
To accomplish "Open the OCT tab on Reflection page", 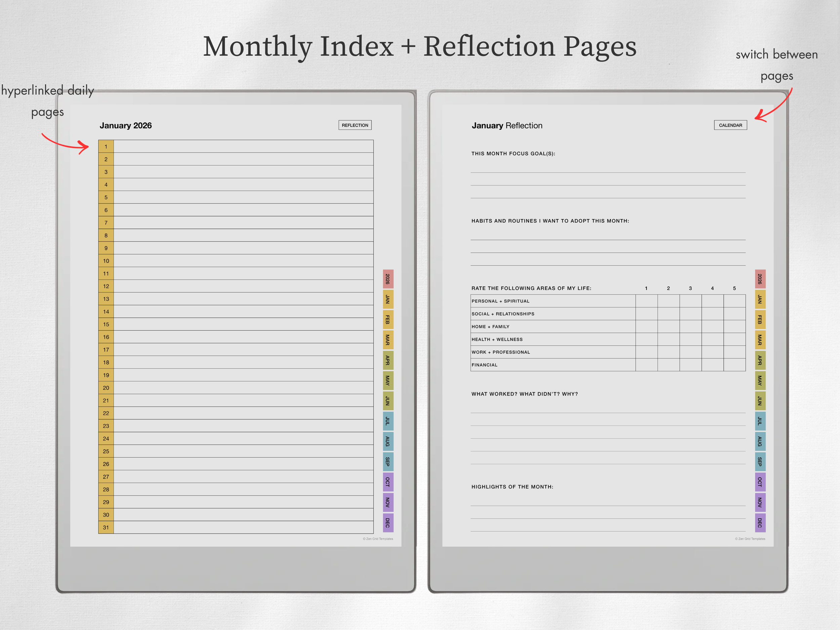I will (760, 482).
